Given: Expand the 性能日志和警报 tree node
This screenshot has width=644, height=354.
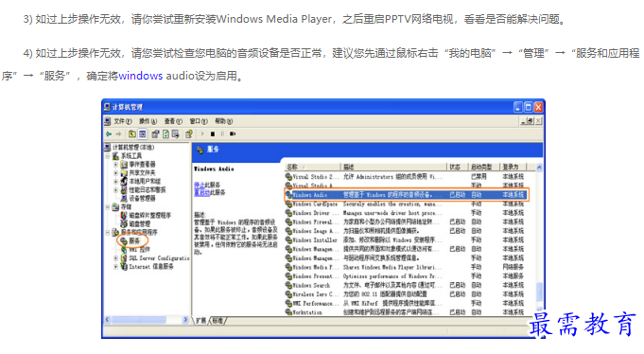Looking at the screenshot, I should [116, 190].
